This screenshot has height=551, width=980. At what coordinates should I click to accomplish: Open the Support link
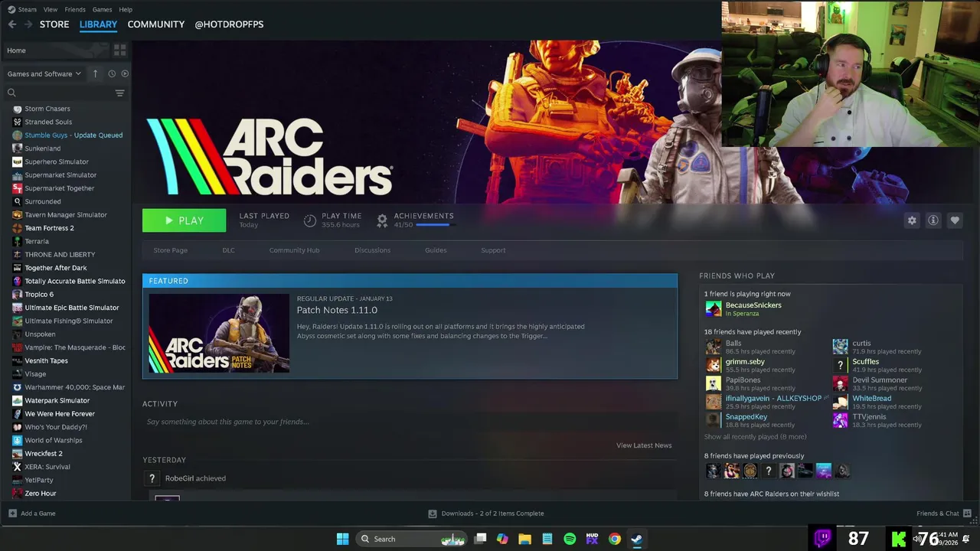[x=493, y=250]
